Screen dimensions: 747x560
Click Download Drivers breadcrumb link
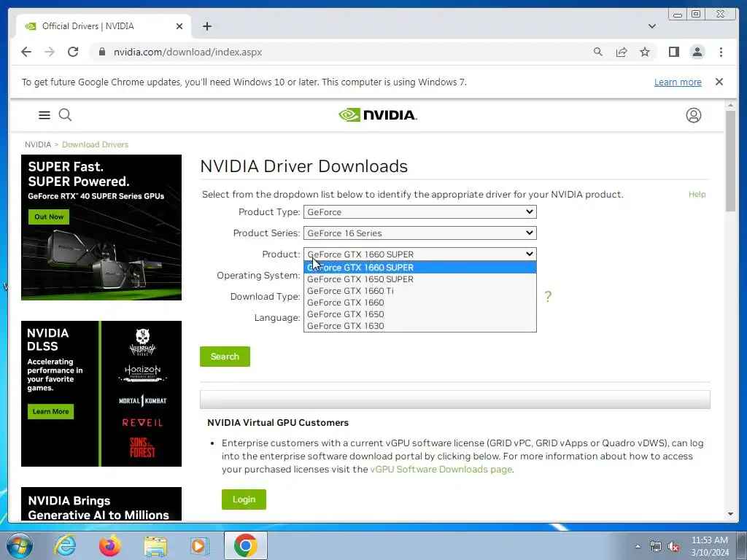click(x=95, y=144)
